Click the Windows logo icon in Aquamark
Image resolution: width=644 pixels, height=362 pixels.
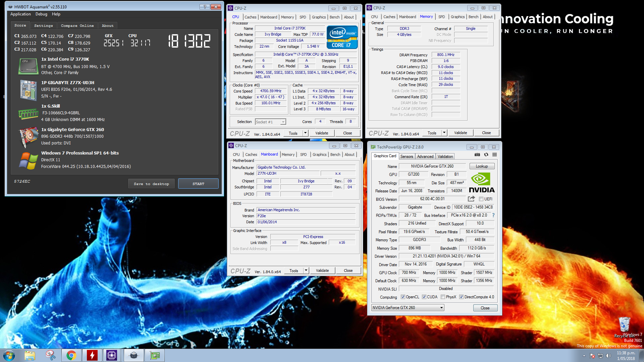tap(29, 161)
